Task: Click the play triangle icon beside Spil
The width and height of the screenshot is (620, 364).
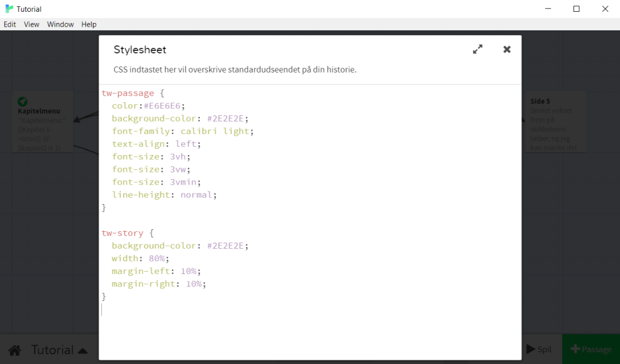Action: [530, 349]
